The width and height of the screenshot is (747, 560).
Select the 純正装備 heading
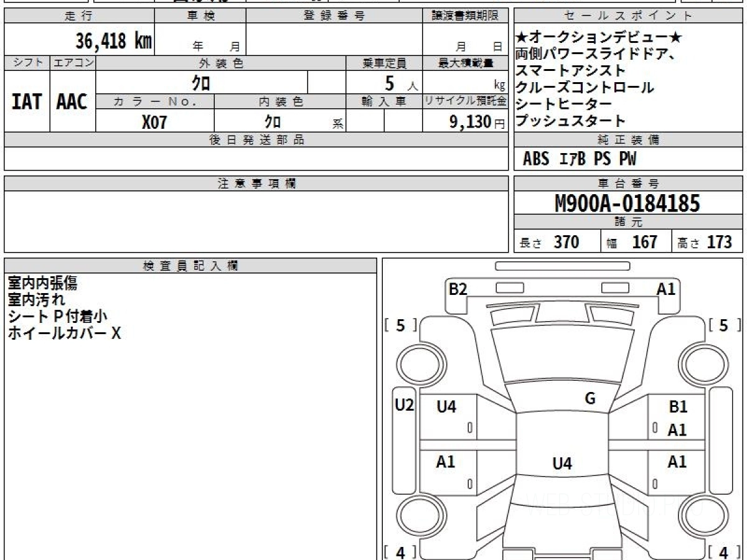(629, 140)
